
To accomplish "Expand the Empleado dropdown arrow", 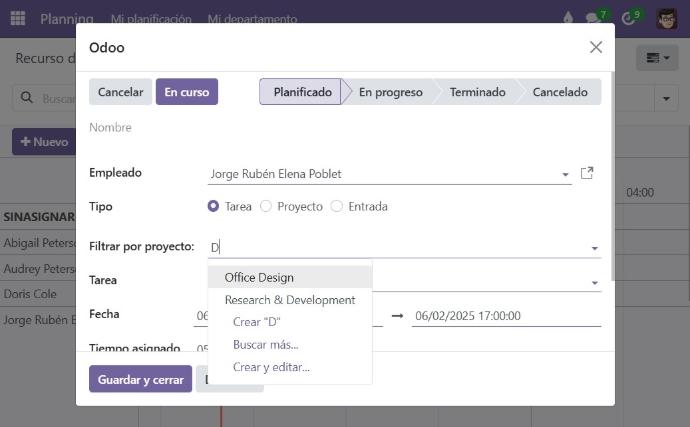I will tap(565, 175).
